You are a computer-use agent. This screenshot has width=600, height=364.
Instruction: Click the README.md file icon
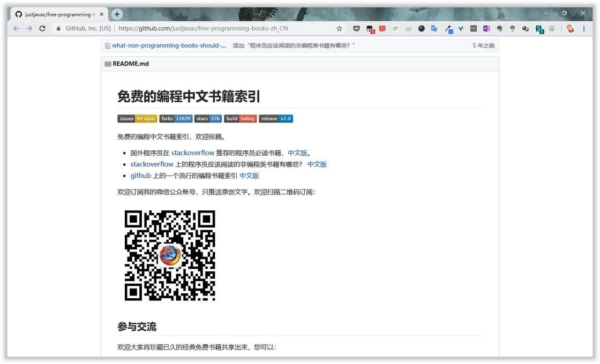pos(107,64)
